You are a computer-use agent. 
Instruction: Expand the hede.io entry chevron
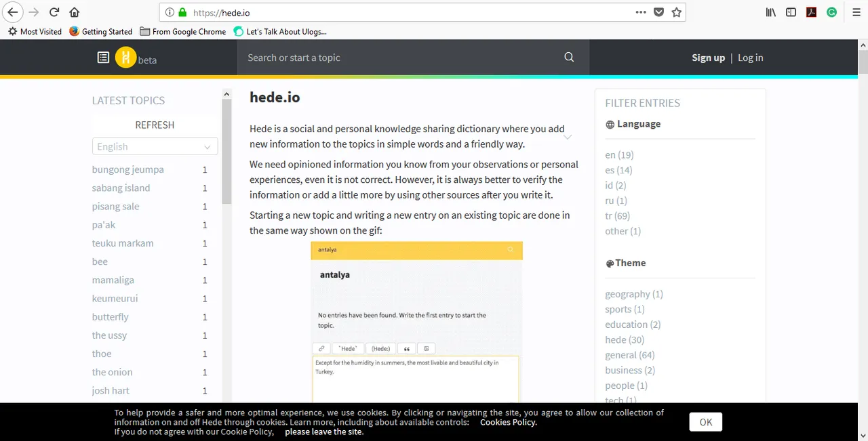pyautogui.click(x=568, y=137)
